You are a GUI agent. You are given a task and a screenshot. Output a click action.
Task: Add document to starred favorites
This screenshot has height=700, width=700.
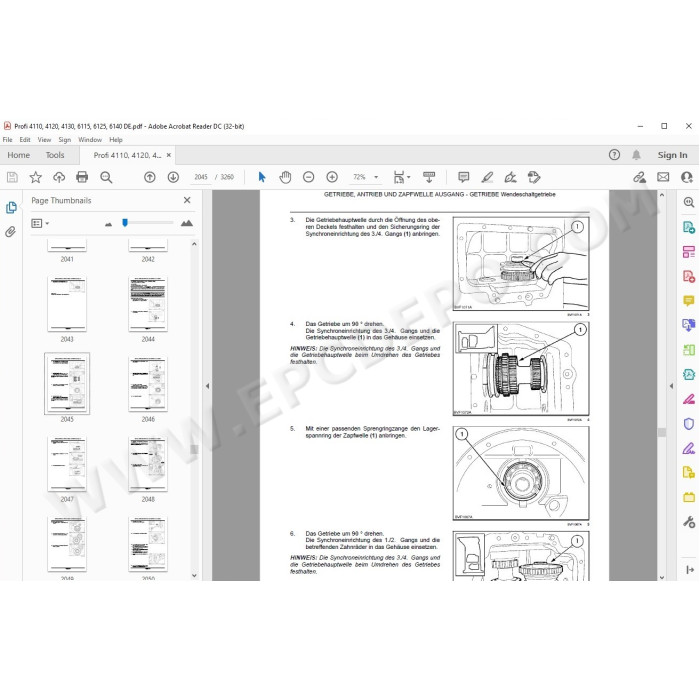(36, 177)
